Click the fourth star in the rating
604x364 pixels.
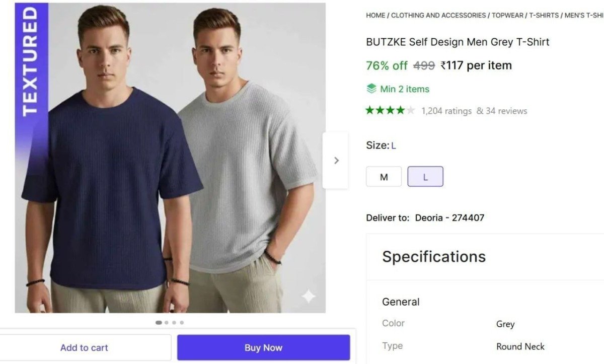click(401, 111)
